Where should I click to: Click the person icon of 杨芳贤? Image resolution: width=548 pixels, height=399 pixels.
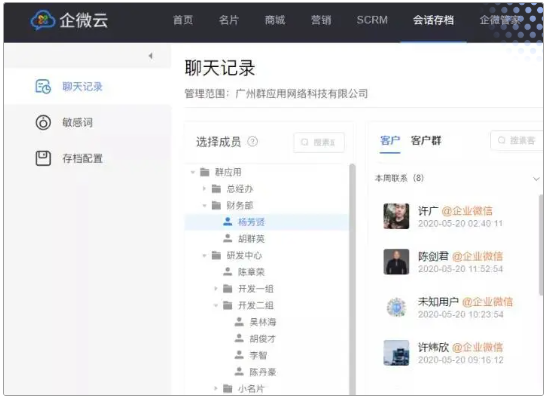(x=228, y=222)
